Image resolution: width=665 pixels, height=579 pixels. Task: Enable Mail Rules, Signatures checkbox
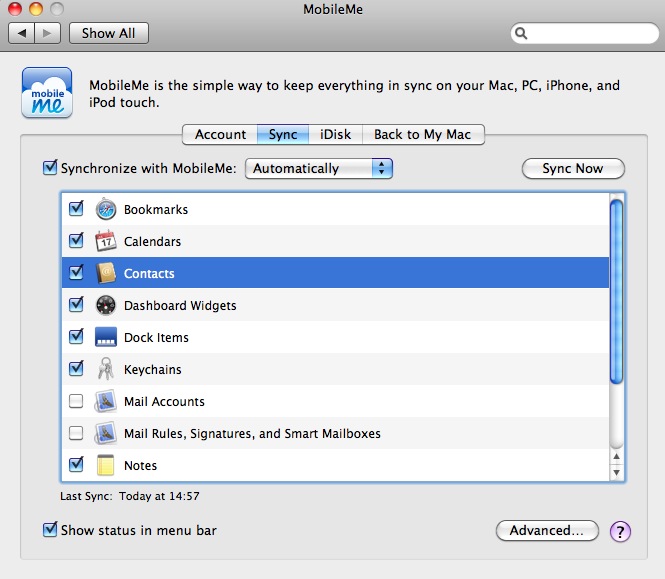point(76,433)
